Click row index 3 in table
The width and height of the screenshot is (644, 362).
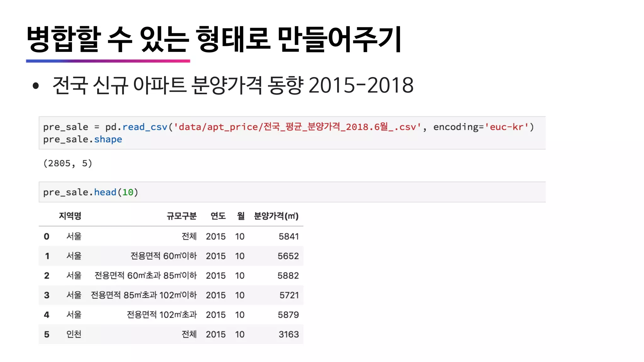[x=47, y=295]
